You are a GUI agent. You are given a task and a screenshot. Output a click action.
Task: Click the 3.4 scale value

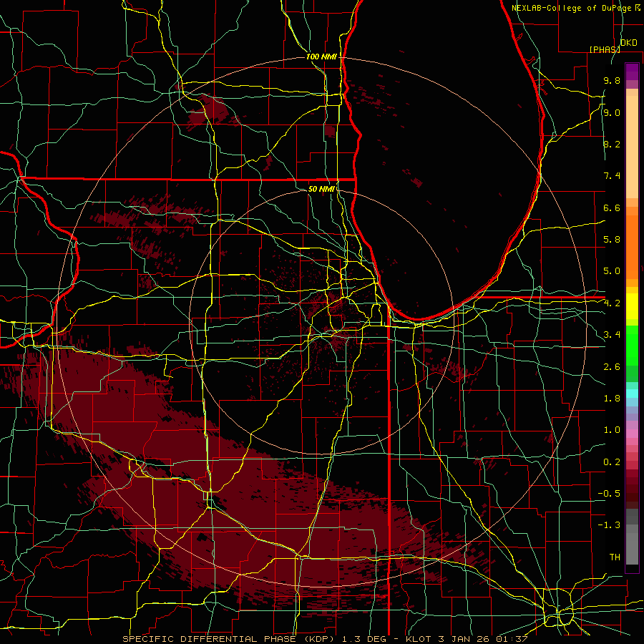(x=612, y=335)
